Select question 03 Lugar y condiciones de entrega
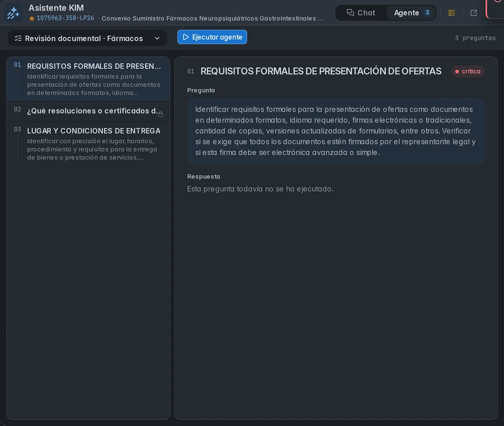Image resolution: width=504 pixels, height=426 pixels. tap(88, 144)
